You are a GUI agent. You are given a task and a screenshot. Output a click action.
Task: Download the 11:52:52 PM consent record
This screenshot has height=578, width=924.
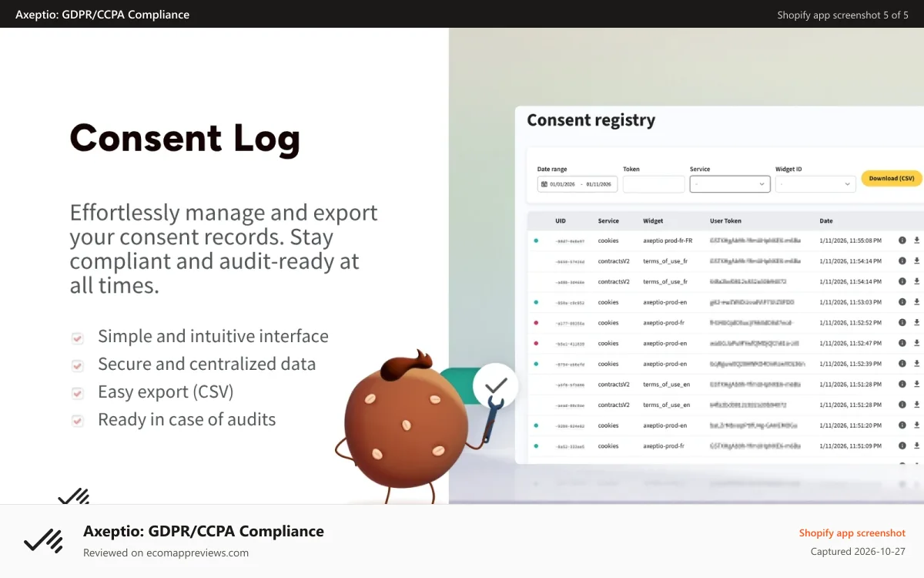click(916, 323)
